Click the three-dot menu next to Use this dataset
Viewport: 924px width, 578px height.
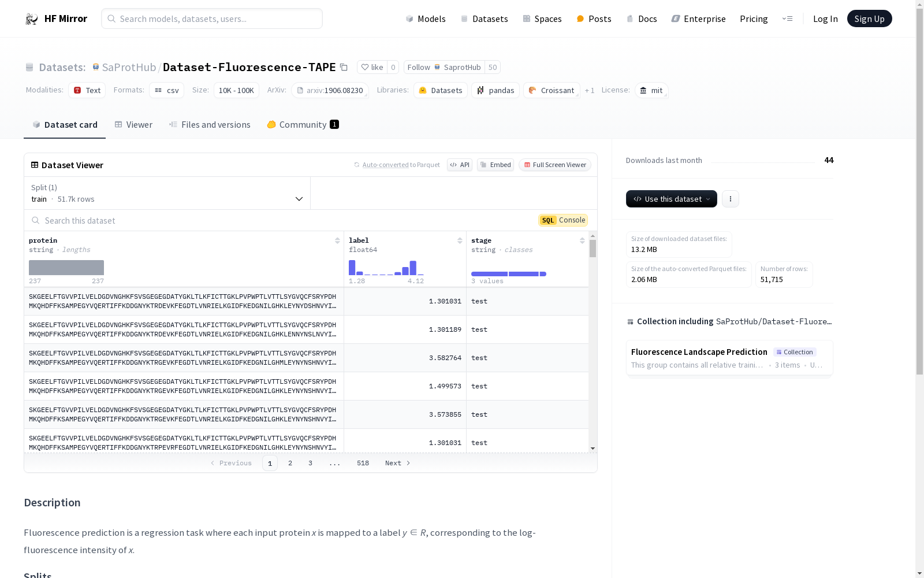tap(731, 199)
